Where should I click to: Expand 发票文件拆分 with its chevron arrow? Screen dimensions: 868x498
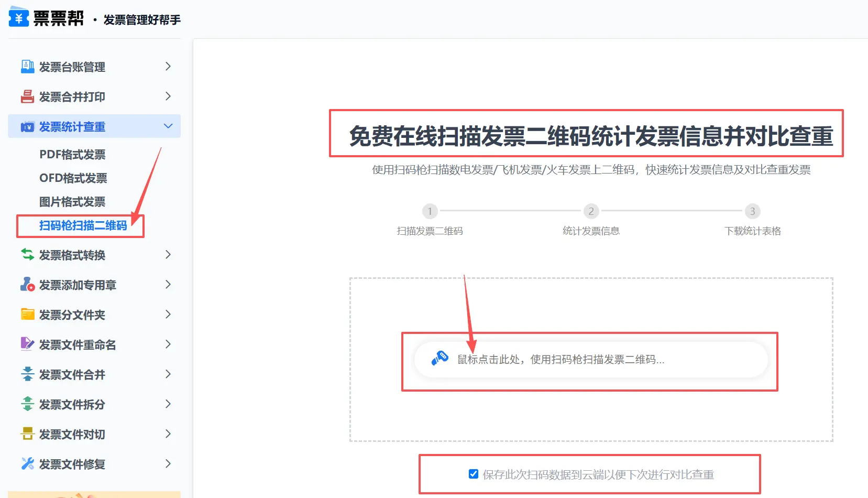coord(168,404)
